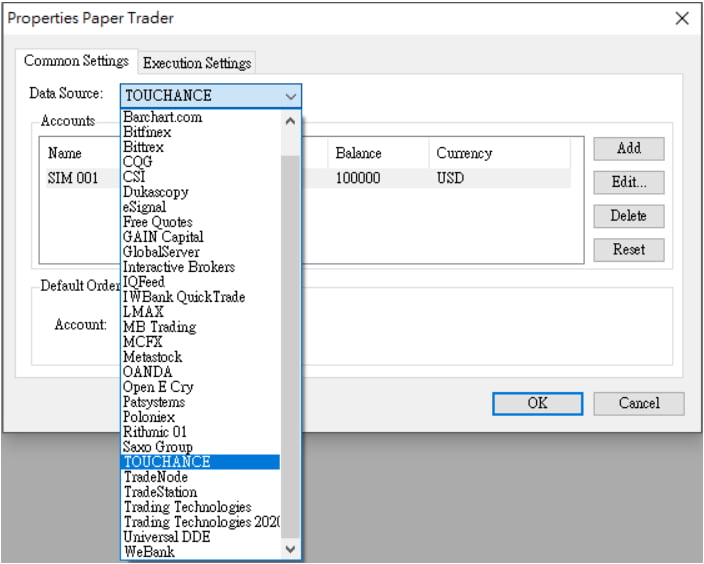704x564 pixels.
Task: Select IWBank QuickTrade entry
Action: click(x=201, y=297)
